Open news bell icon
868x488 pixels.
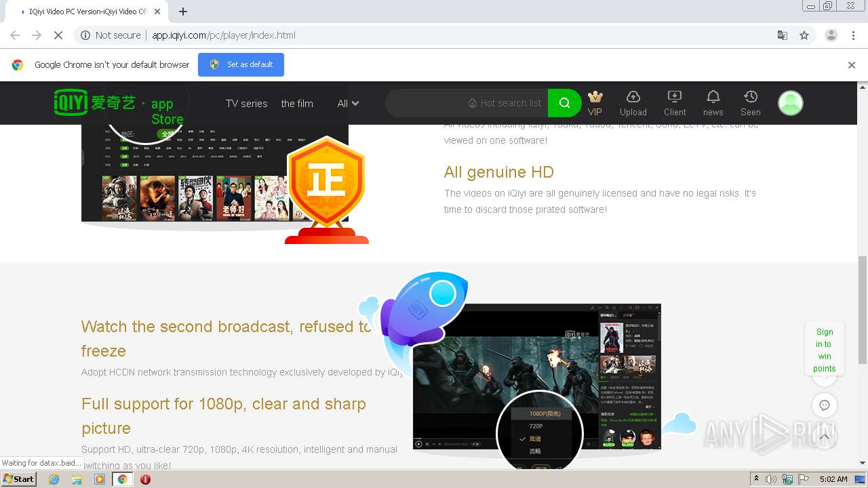tap(713, 103)
